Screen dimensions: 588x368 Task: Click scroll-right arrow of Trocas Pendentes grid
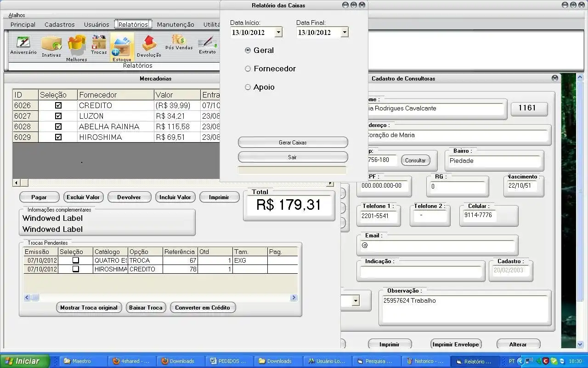(x=294, y=298)
